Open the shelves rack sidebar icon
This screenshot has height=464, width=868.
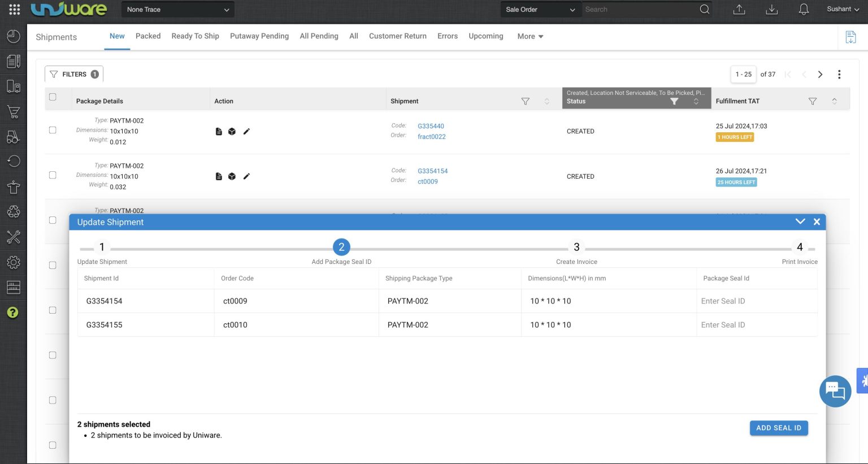[x=14, y=287]
